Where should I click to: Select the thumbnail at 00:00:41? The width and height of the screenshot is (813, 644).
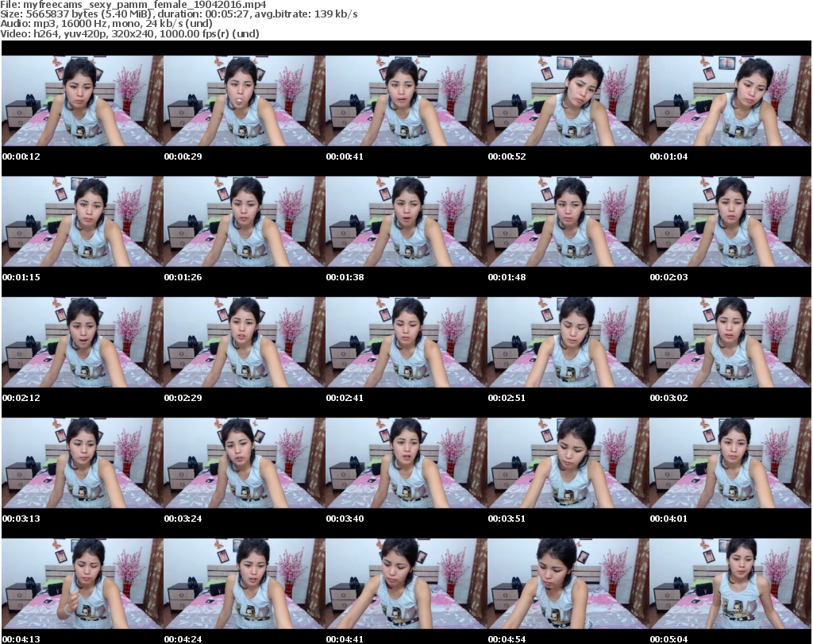pos(406,101)
